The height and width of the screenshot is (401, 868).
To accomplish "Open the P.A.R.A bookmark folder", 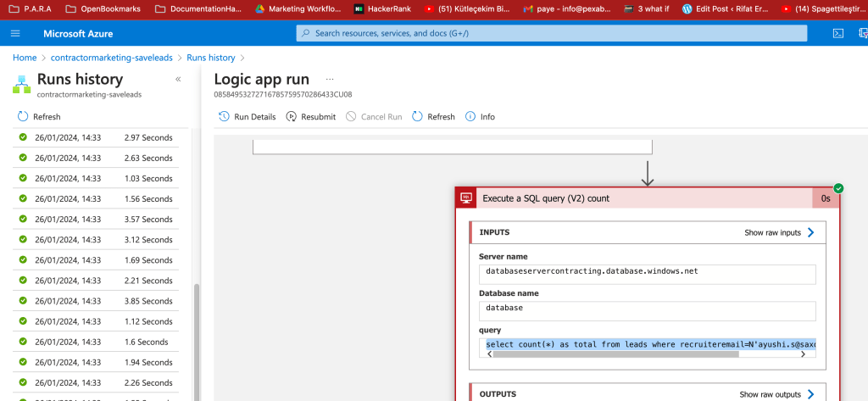I will [30, 8].
